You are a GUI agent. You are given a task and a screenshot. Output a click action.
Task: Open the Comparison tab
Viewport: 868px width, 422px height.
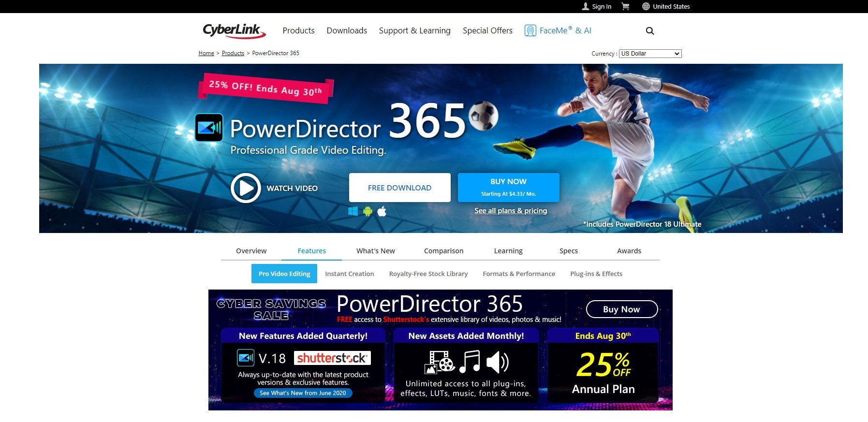tap(443, 251)
